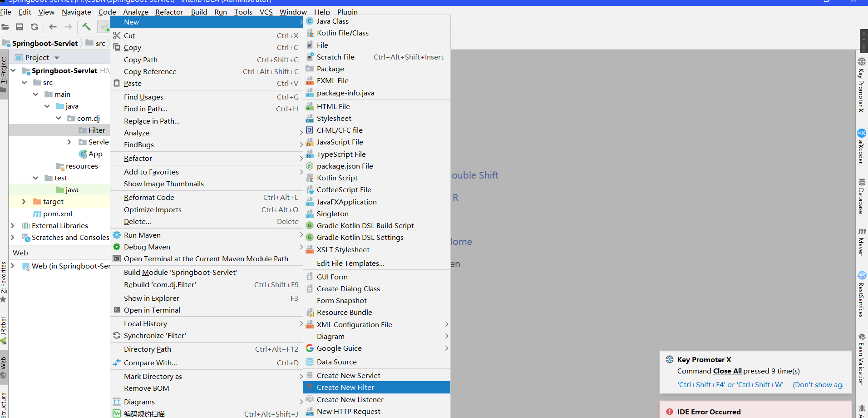Click the Gradle Kotlin DSL Build Script icon
Screen dimensions: 868x418
point(310,225)
